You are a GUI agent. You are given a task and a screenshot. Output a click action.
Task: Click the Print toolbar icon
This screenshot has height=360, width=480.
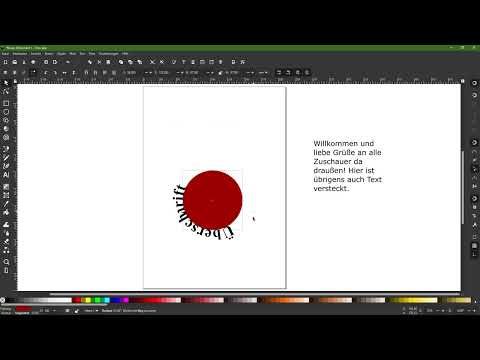(x=33, y=62)
